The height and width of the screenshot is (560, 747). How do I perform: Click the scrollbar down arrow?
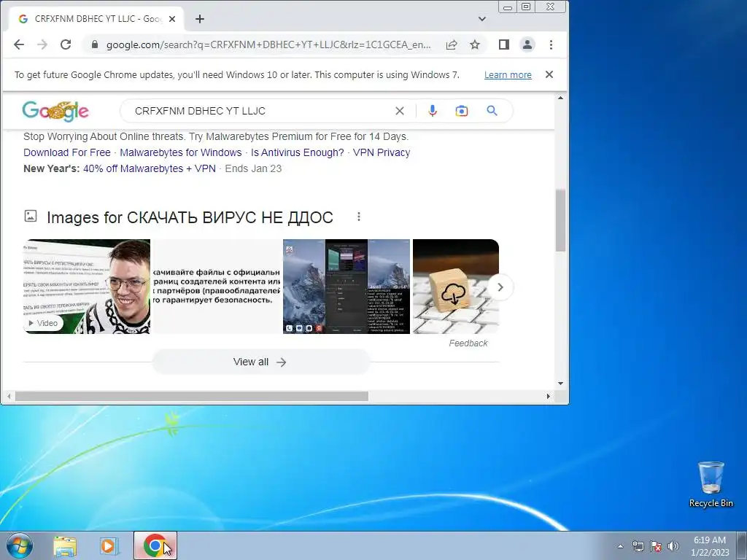click(561, 384)
